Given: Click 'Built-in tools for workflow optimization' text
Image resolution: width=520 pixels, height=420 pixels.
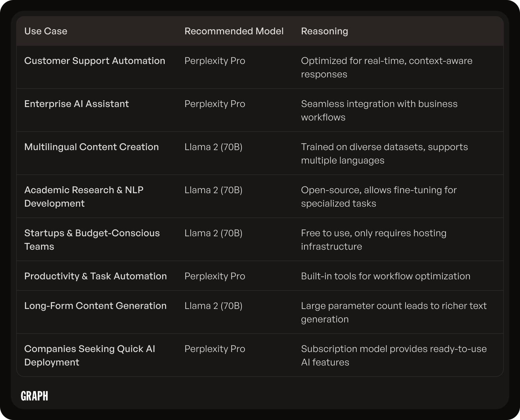Looking at the screenshot, I should click(x=386, y=276).
